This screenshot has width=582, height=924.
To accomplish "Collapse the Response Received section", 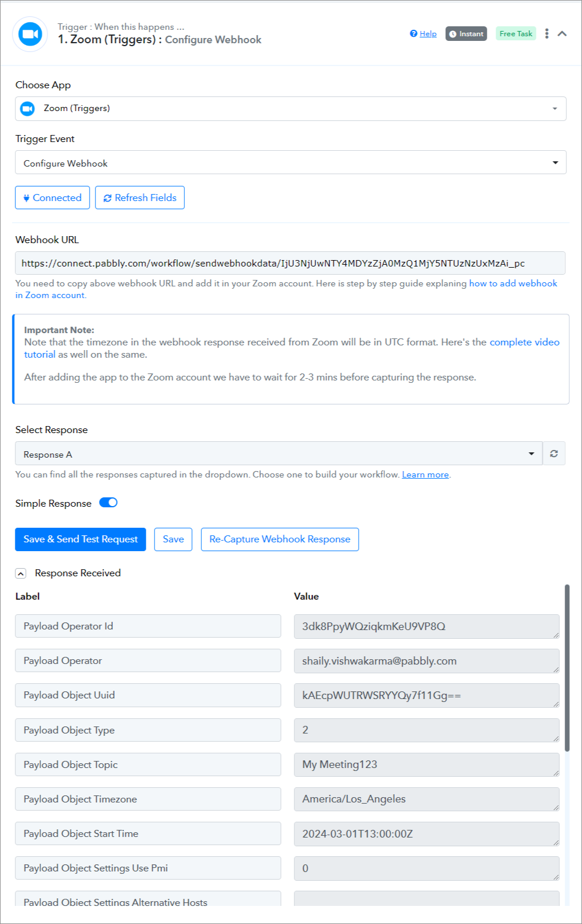I will [x=21, y=573].
